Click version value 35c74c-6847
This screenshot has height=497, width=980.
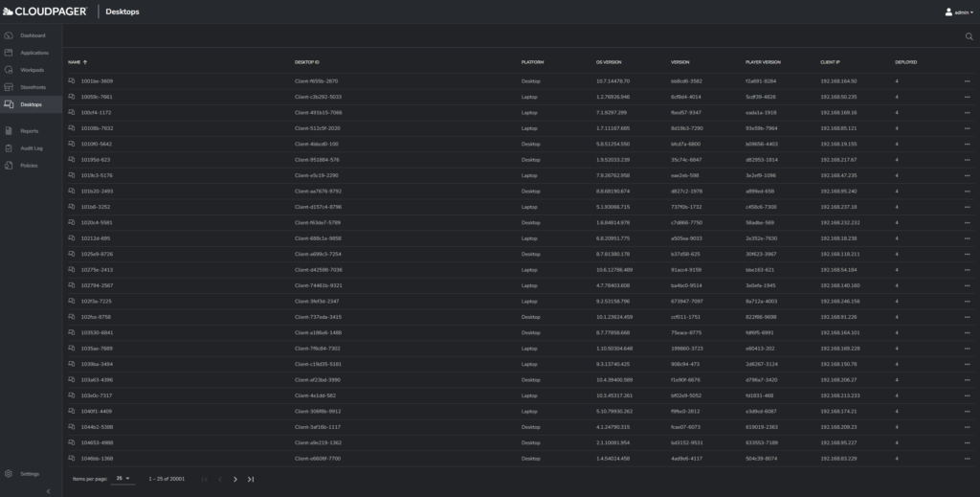pos(685,160)
